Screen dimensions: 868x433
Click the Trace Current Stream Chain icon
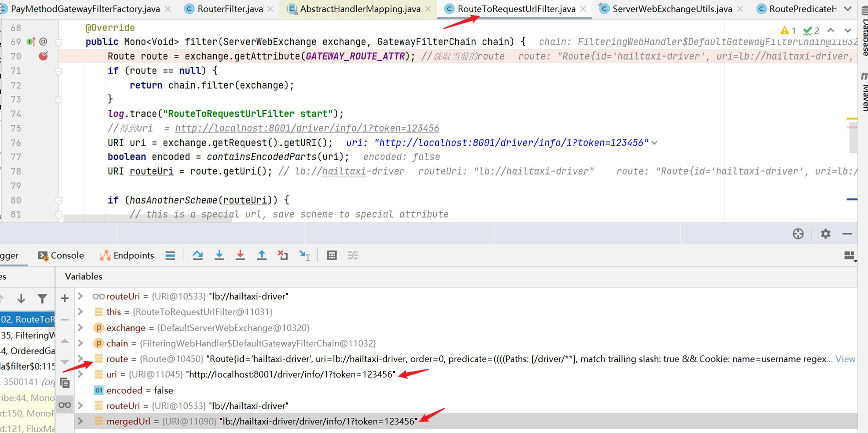[x=353, y=255]
